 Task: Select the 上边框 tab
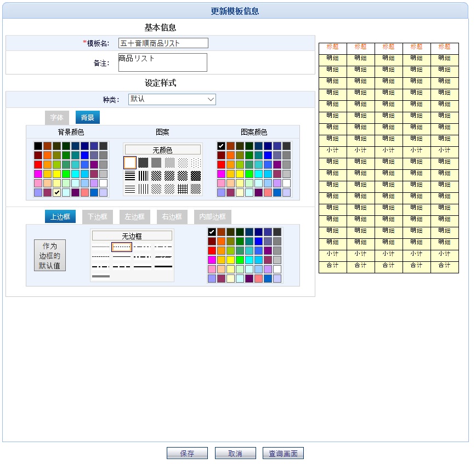coord(60,216)
